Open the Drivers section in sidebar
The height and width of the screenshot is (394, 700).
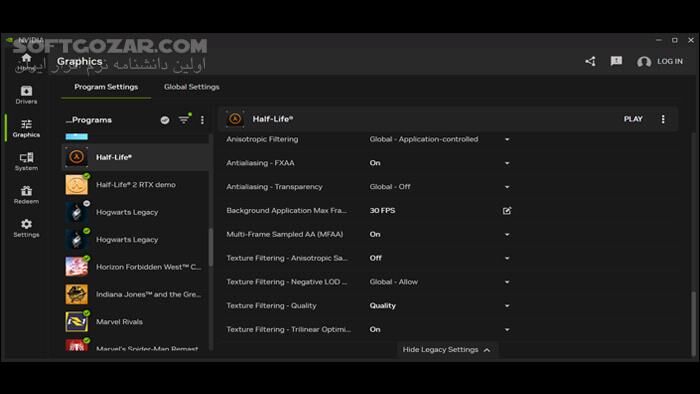(26, 95)
